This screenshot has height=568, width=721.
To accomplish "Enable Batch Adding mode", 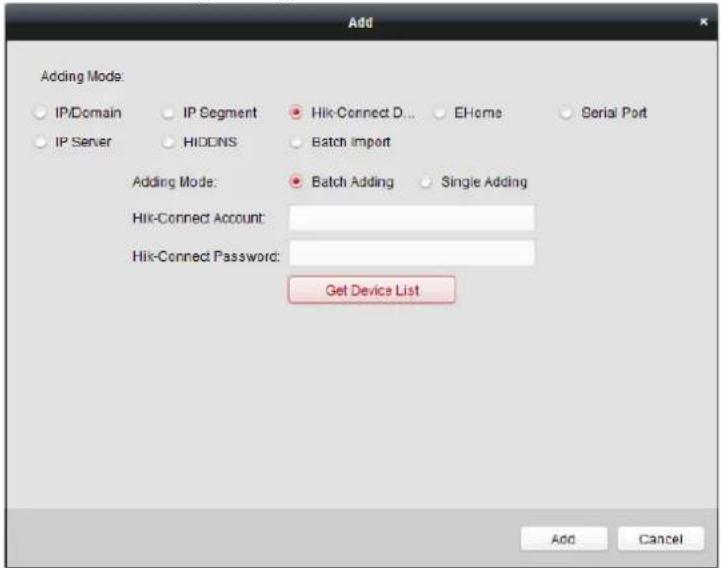I will pos(296,182).
